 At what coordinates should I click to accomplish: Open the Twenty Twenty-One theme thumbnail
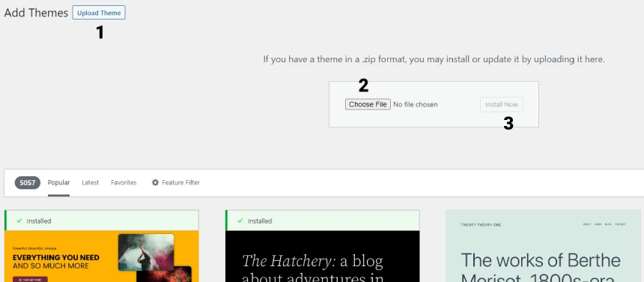point(543,246)
